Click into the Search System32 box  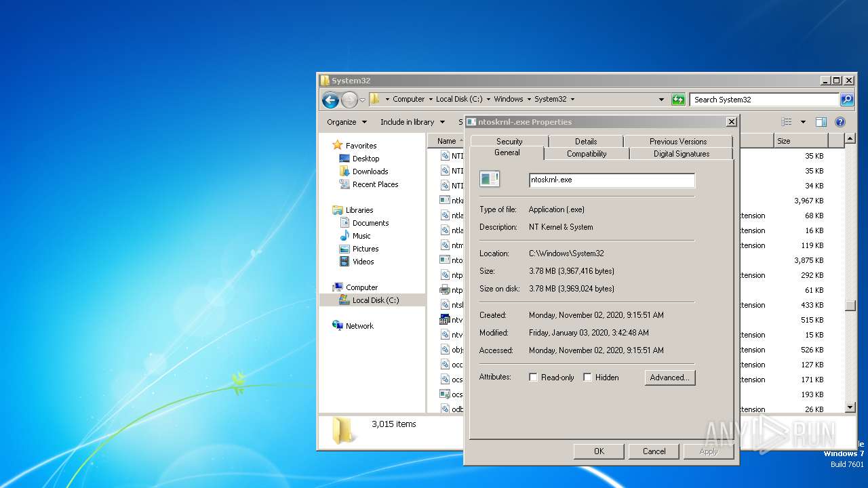click(x=764, y=100)
